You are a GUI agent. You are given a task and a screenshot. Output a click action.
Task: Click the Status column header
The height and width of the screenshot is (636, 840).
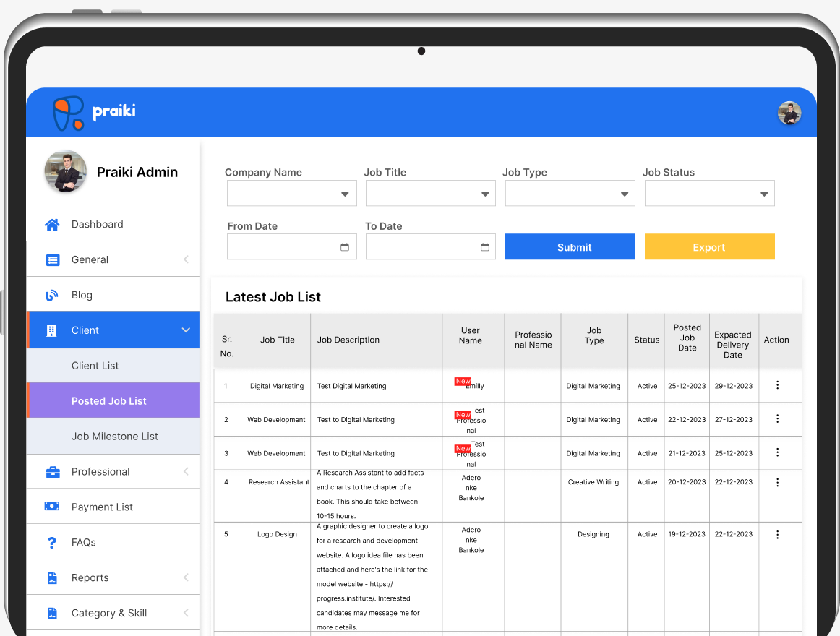pyautogui.click(x=646, y=340)
